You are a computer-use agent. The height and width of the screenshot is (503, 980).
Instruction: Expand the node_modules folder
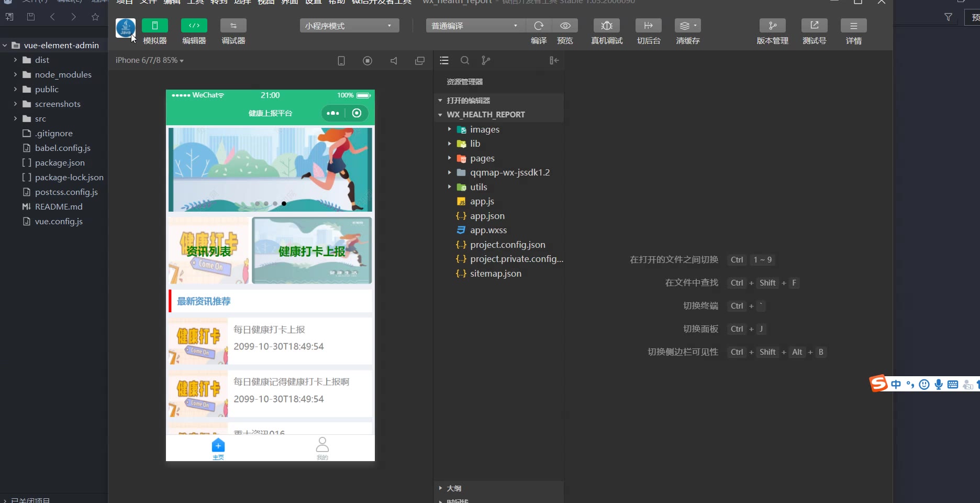54,75
